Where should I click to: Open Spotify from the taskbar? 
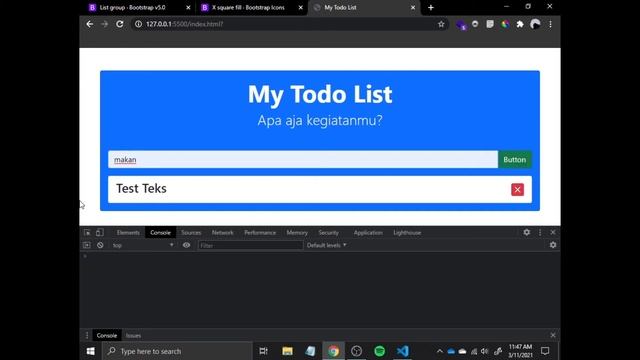(380, 351)
